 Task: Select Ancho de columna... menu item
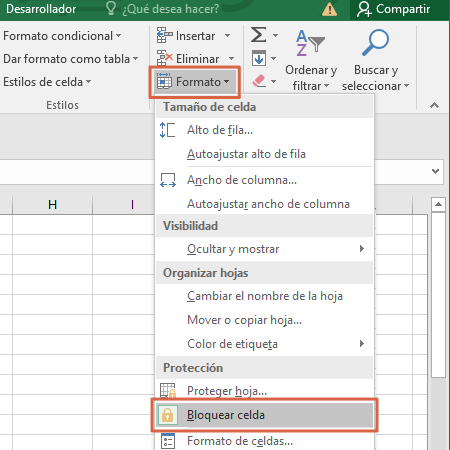pos(265,180)
